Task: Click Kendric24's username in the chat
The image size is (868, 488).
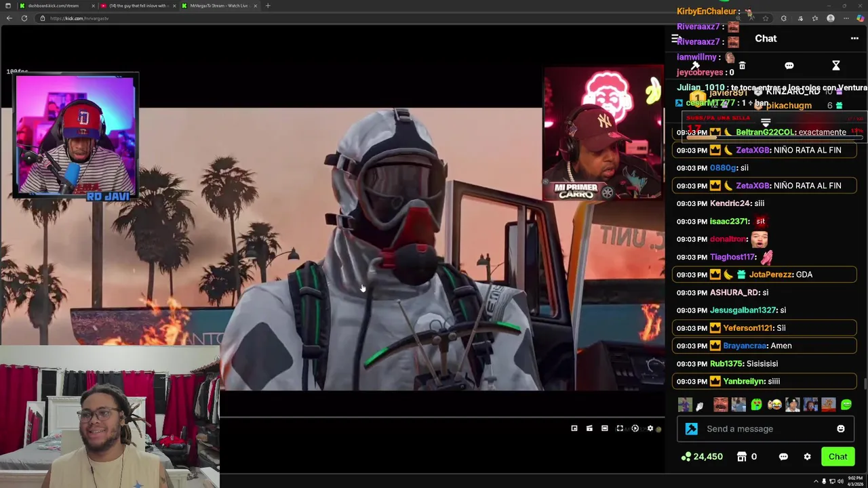Action: pos(730,203)
